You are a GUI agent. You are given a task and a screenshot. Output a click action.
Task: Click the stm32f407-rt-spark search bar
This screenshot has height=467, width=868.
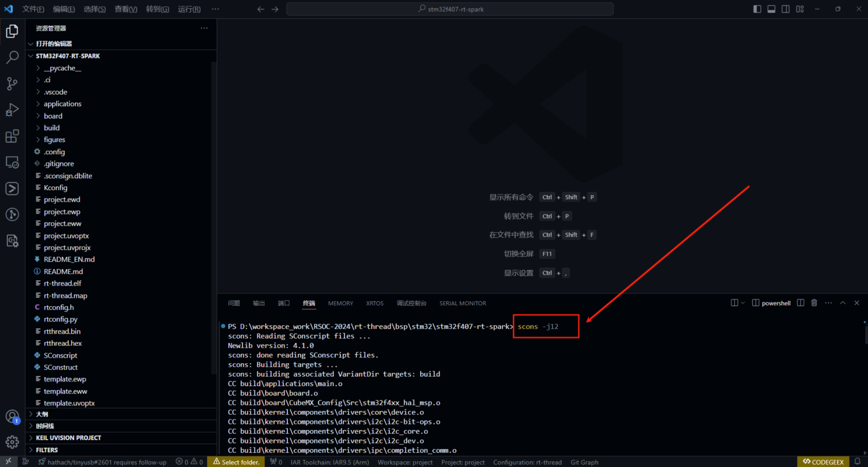tap(450, 9)
